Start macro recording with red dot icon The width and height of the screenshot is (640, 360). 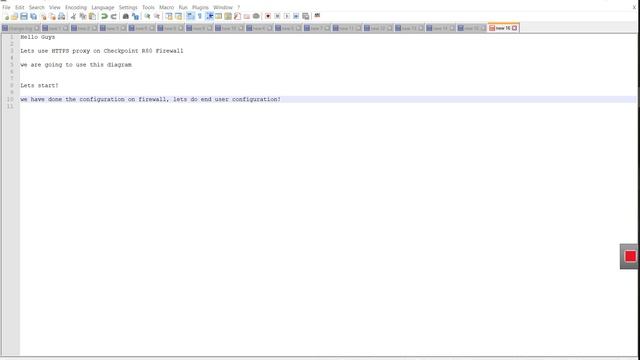pos(268,16)
